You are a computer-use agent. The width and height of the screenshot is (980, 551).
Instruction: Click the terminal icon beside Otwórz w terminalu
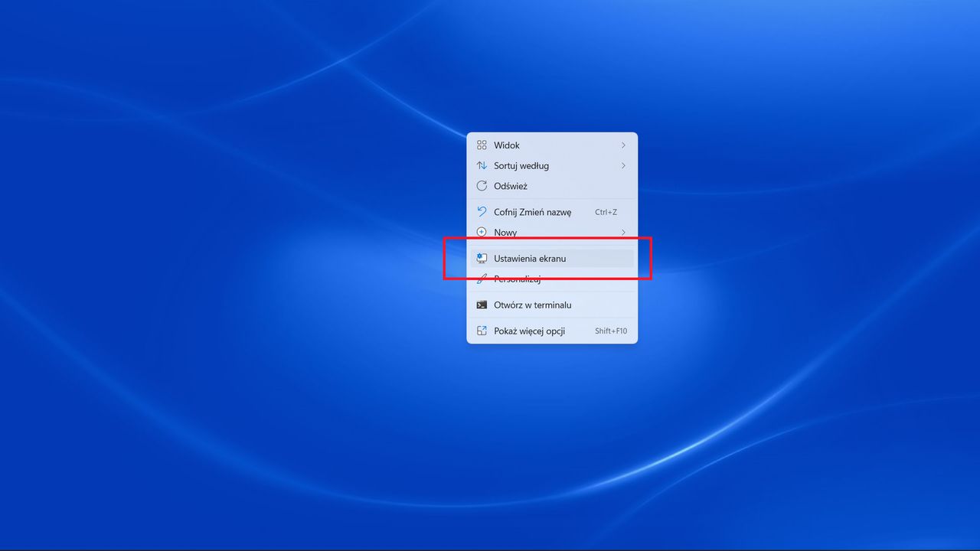(x=482, y=305)
